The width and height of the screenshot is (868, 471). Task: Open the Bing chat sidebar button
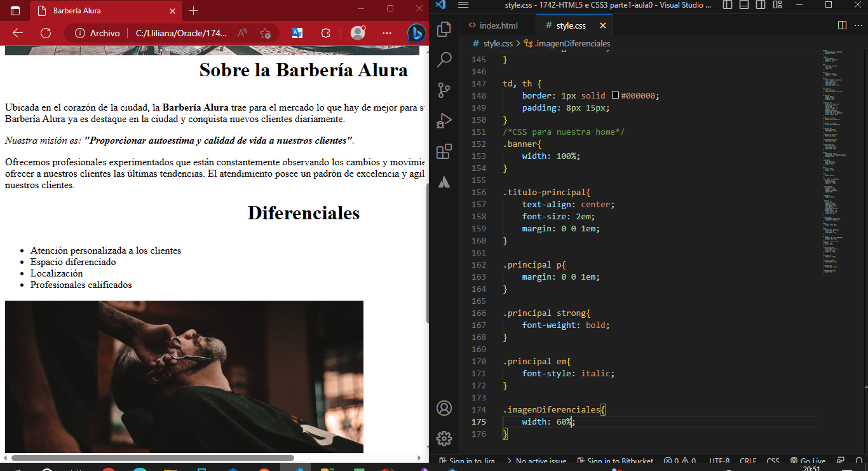(x=416, y=33)
